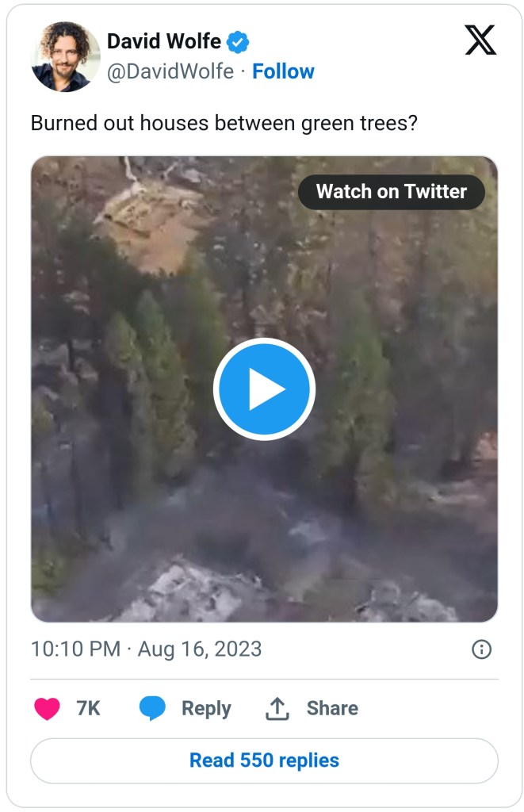The height and width of the screenshot is (812, 524).
Task: Click the David Wolfe display name
Action: click(164, 41)
